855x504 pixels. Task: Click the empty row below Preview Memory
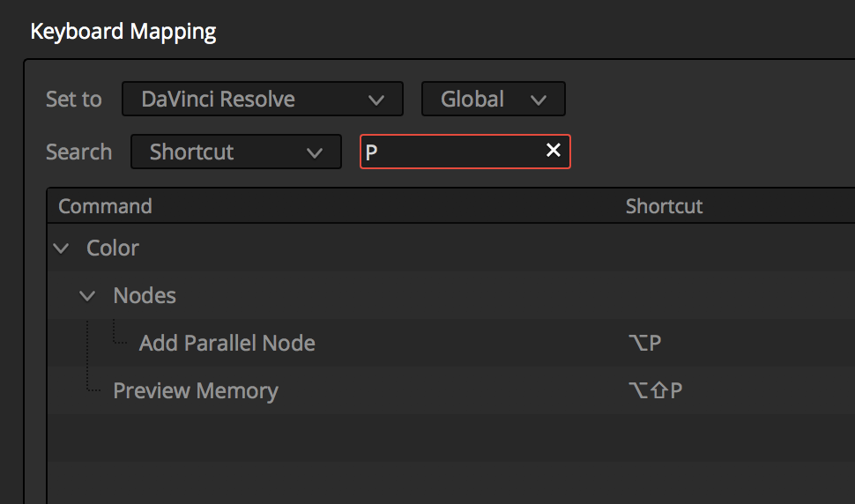[451, 438]
